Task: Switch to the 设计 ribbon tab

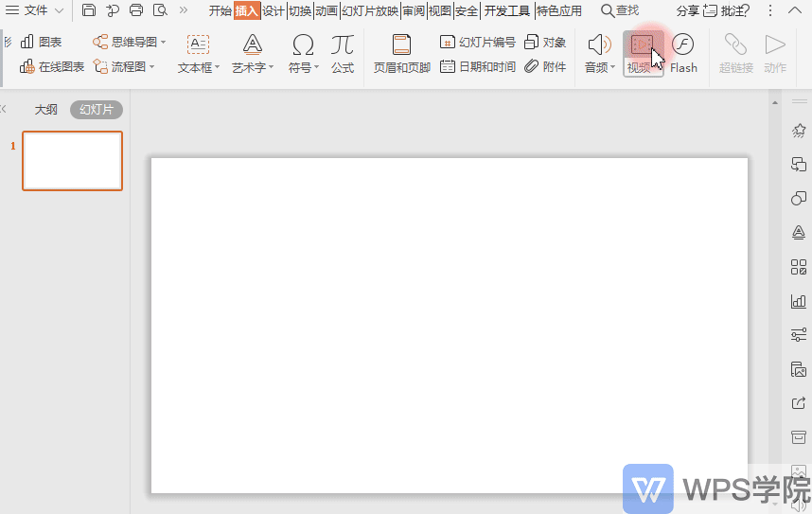Action: point(273,10)
